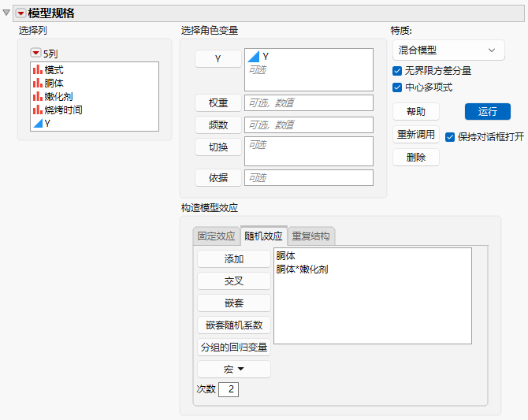Click the 次数 field showing 2
Viewport: 528px width, 420px height.
[x=229, y=389]
